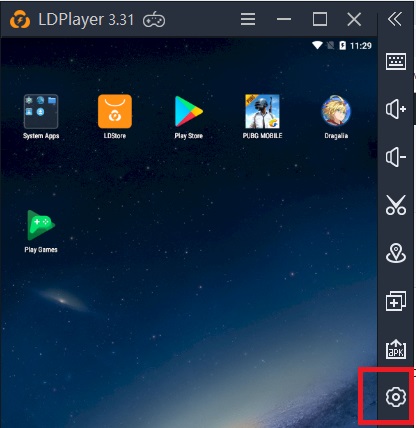This screenshot has width=416, height=428.
Task: Collapse the sidebar with the double-arrow button
Action: click(x=395, y=19)
